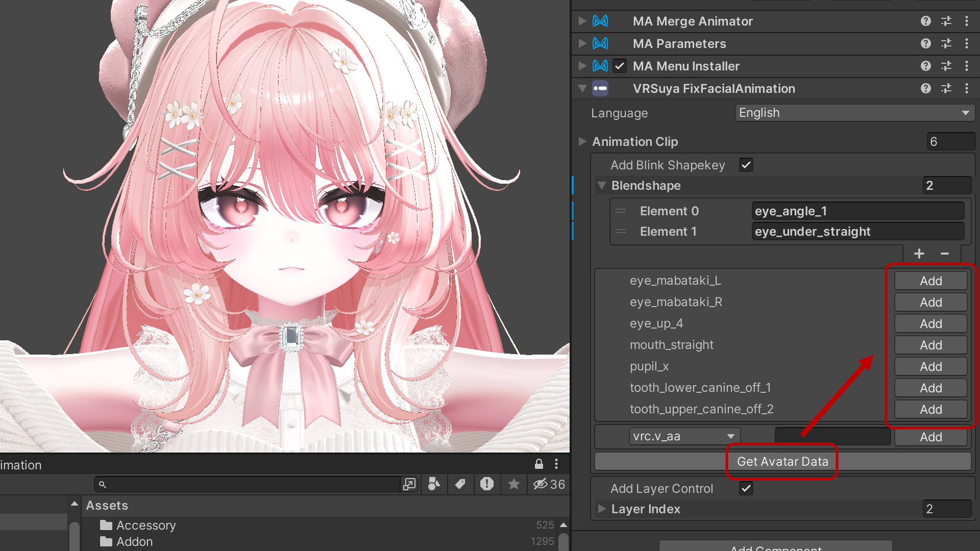
Task: Open help for MA Merge Animator
Action: [x=926, y=21]
